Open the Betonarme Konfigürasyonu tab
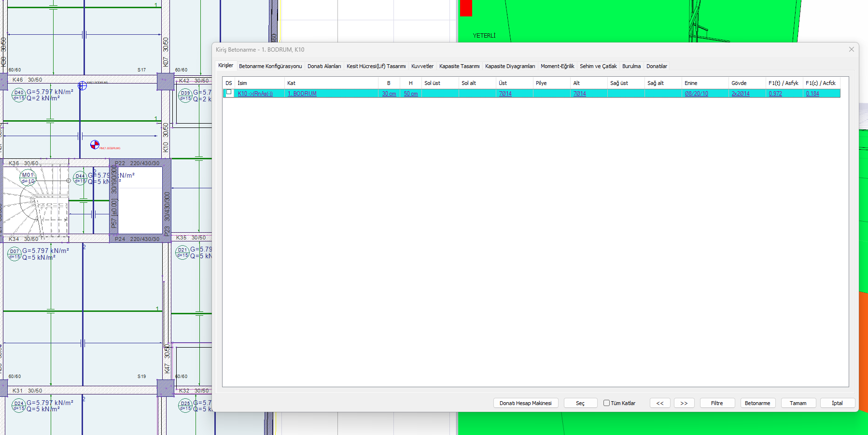 (270, 66)
